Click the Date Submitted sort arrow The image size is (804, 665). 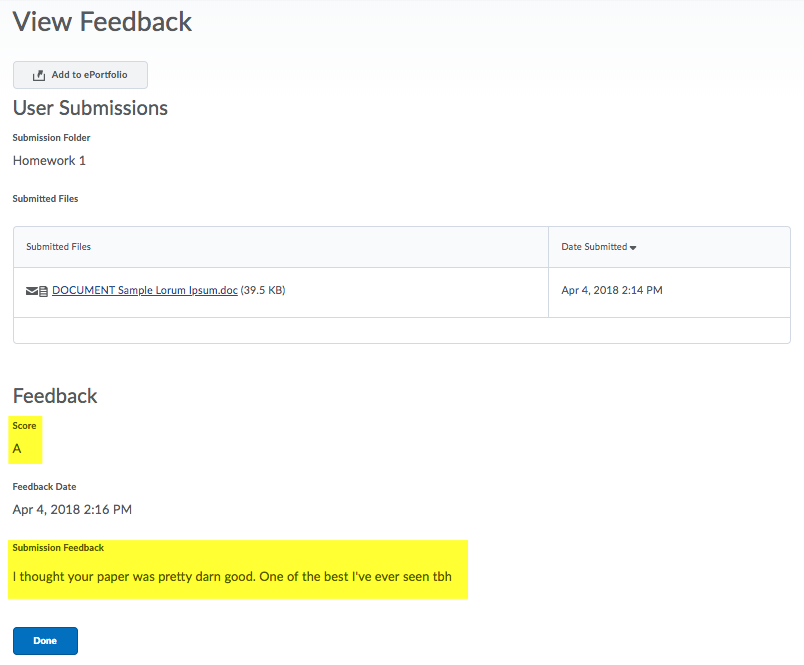click(x=633, y=247)
